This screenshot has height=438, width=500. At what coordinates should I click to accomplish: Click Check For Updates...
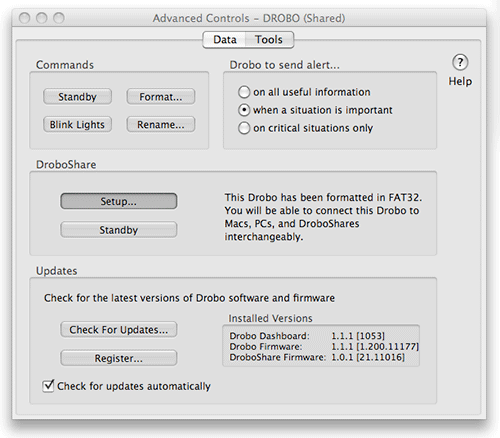click(119, 329)
